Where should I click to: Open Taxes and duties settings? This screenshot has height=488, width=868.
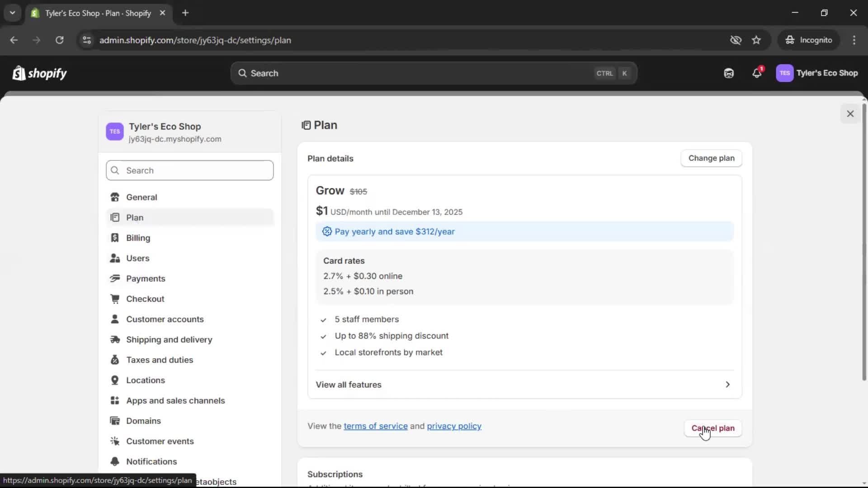point(190,360)
